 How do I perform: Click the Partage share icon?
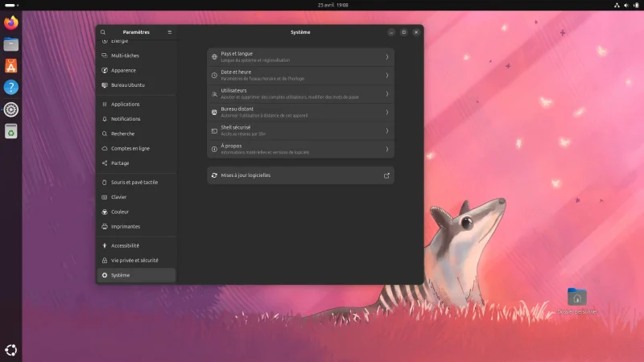tap(105, 163)
